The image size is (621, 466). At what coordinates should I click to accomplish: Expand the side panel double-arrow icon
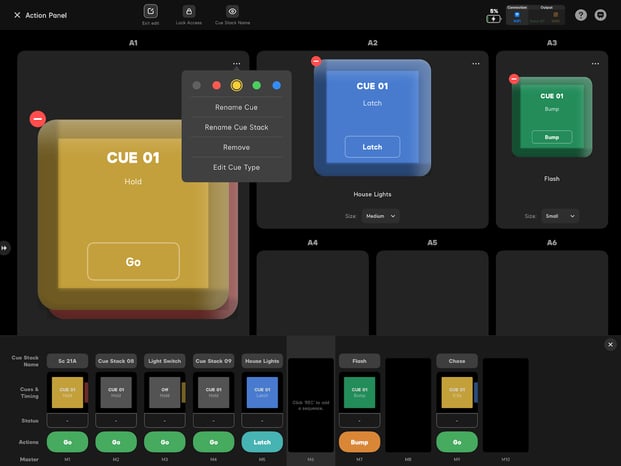point(4,248)
